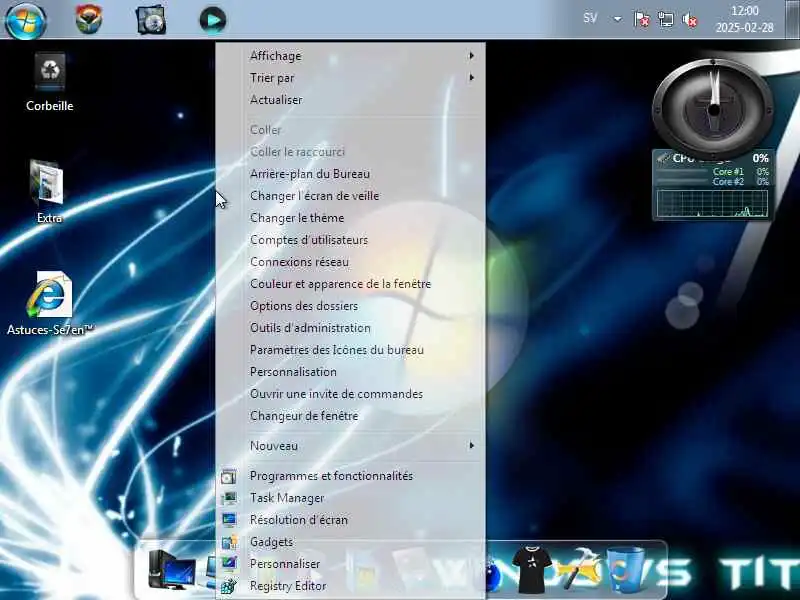Click the SV language indicator

tap(590, 18)
